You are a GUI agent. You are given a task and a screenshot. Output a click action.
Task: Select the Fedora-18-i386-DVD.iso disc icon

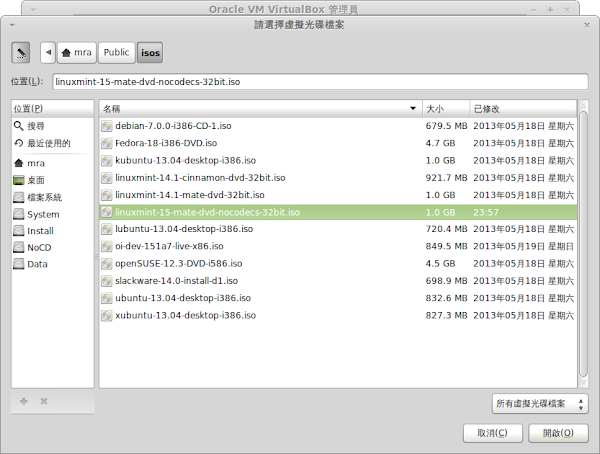(x=107, y=143)
